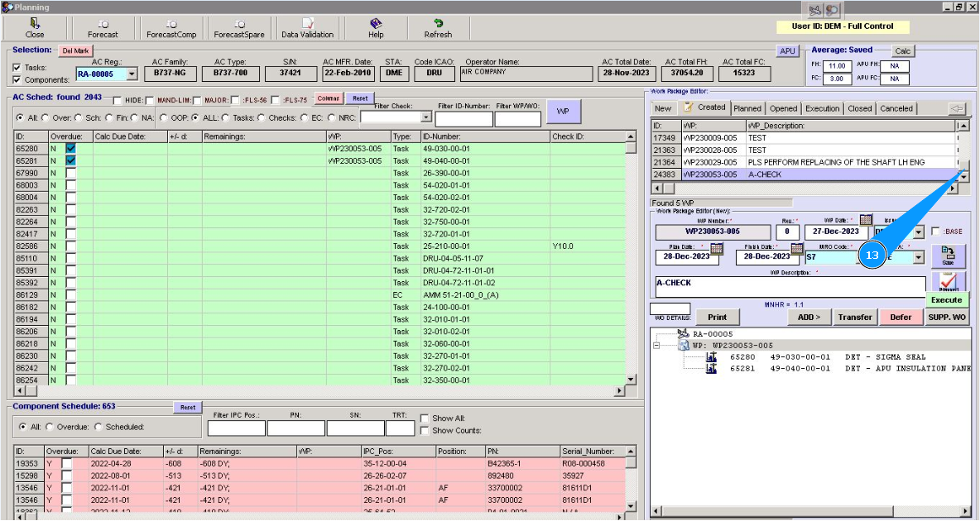Viewport: 980px width, 521px height.
Task: Click the Save icon in the Work Package Editor
Action: (x=948, y=256)
